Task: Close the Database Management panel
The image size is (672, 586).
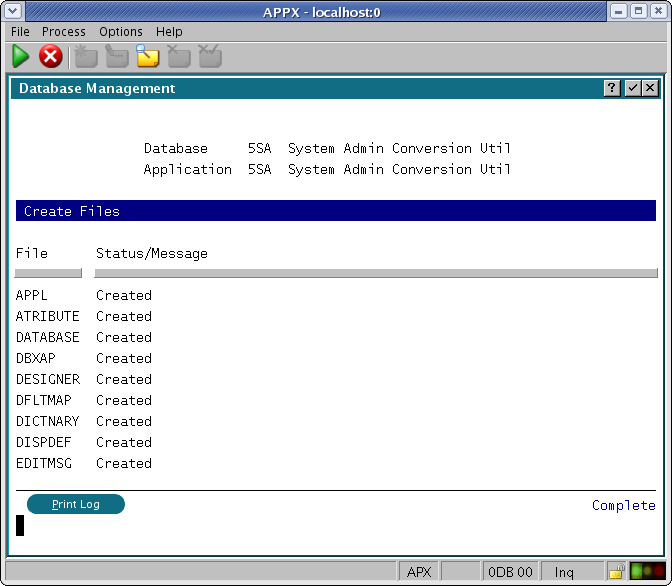Action: pyautogui.click(x=650, y=88)
